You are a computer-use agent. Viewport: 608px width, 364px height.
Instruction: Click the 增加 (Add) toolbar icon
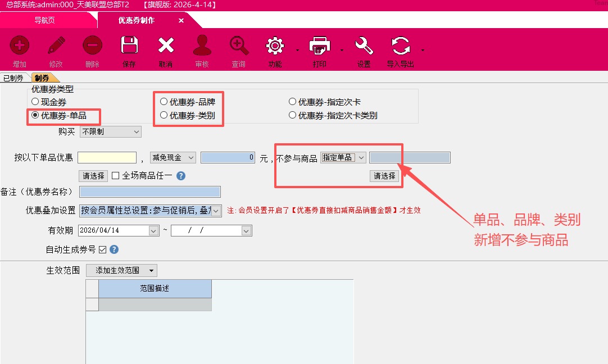pos(20,46)
